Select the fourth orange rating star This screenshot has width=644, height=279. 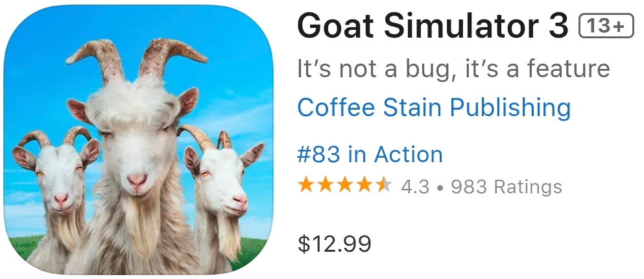click(364, 186)
